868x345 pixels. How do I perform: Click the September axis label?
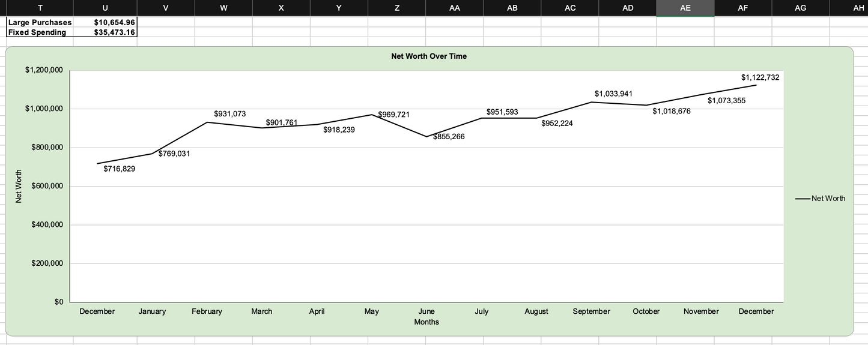pyautogui.click(x=591, y=311)
